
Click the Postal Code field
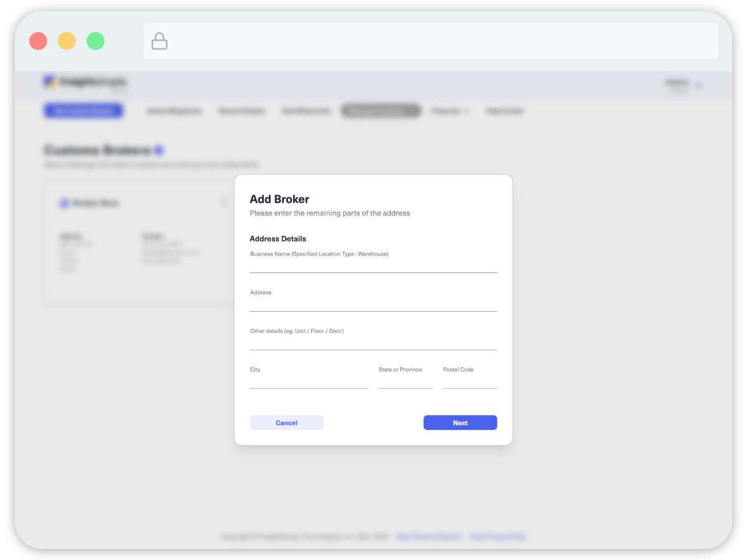point(469,381)
